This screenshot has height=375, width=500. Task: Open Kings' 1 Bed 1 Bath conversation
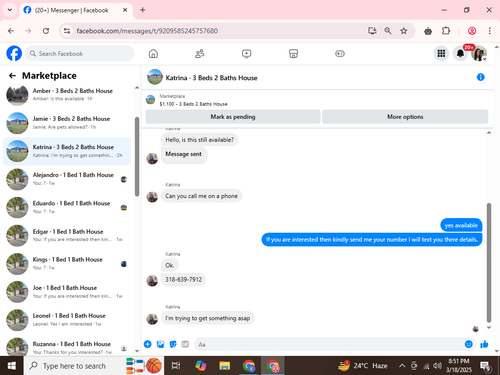[67, 264]
